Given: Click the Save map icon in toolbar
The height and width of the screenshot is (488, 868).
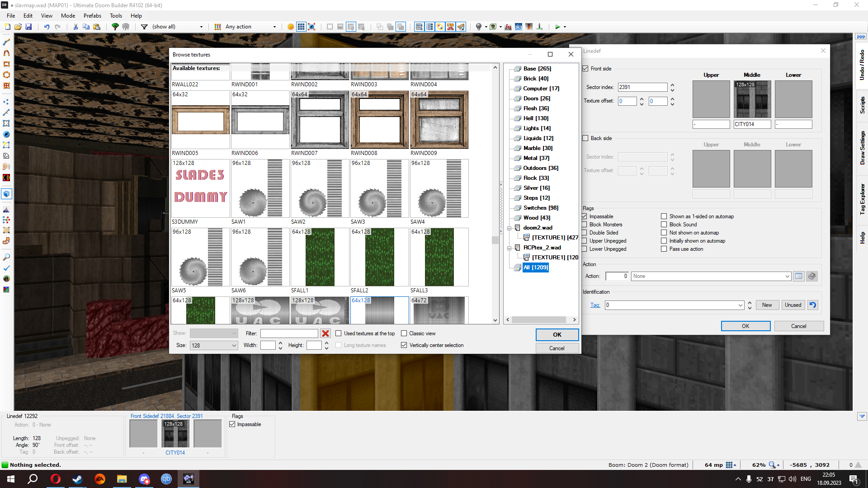Looking at the screenshot, I should tap(28, 27).
